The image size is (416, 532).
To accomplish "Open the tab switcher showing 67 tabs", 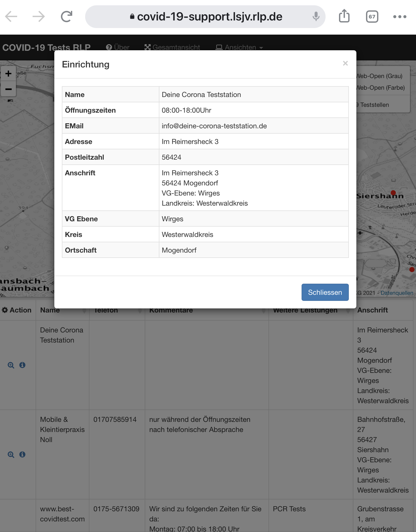I will coord(372,17).
